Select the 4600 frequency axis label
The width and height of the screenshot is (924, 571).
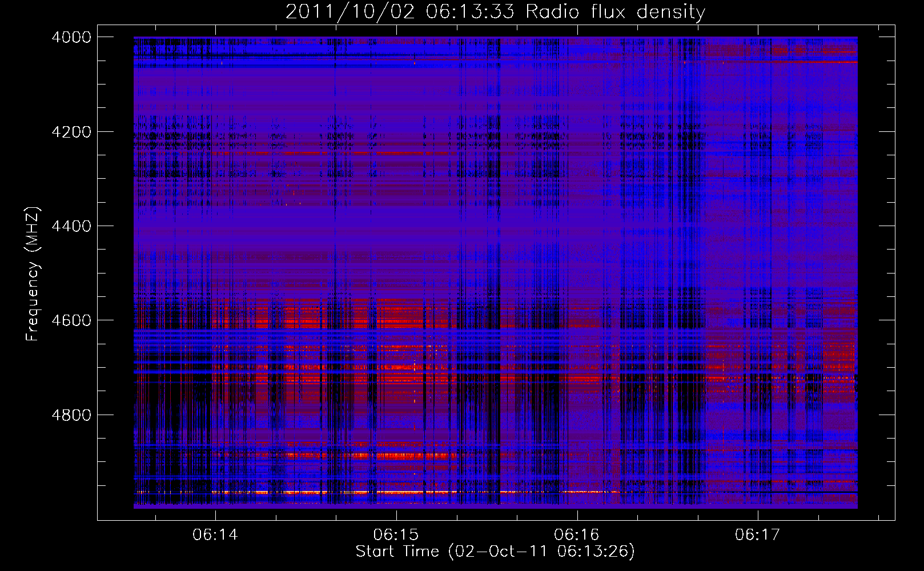71,320
